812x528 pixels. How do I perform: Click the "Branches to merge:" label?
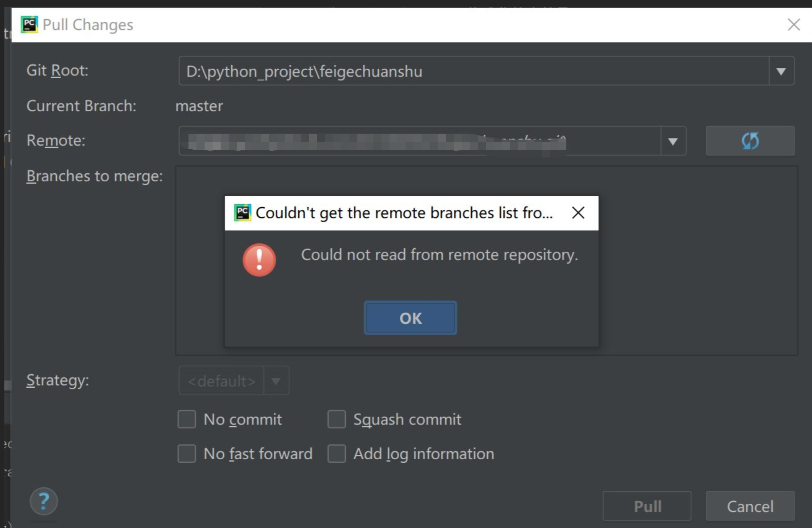[95, 176]
